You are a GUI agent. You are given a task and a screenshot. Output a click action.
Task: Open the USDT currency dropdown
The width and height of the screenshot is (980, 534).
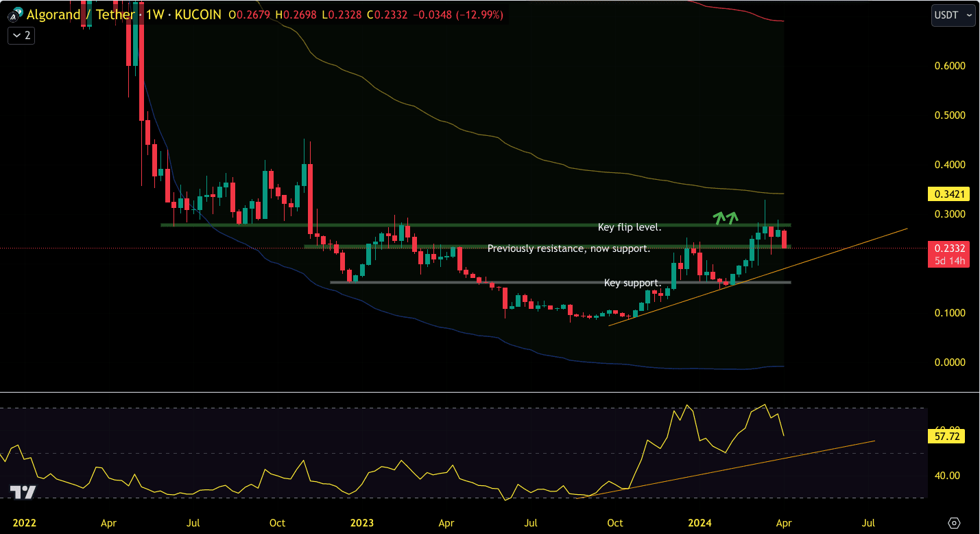(953, 15)
